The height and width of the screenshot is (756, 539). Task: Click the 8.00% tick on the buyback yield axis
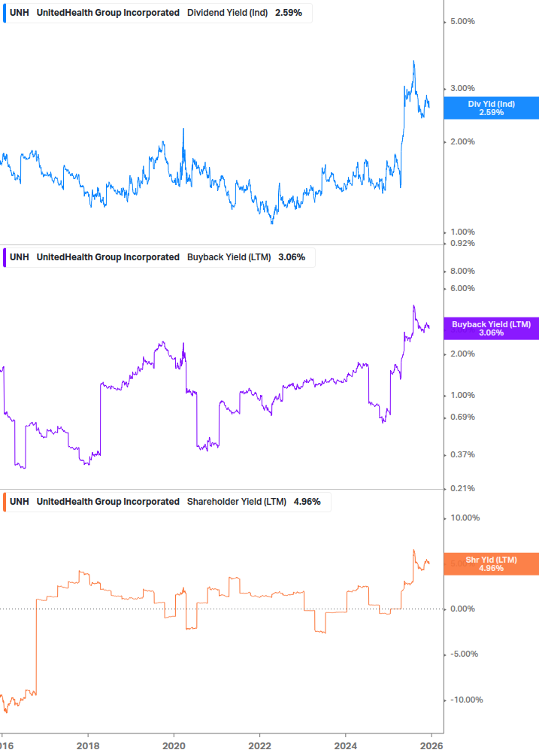point(462,271)
